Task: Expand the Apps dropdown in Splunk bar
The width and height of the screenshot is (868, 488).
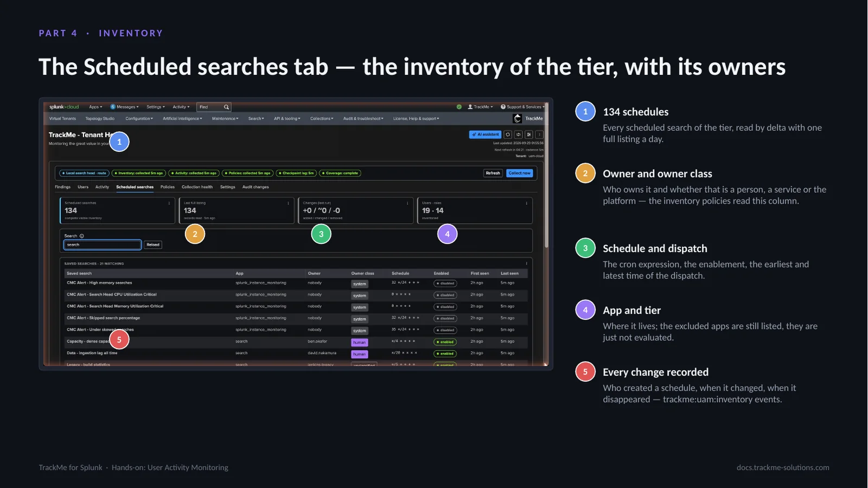Action: (x=95, y=107)
